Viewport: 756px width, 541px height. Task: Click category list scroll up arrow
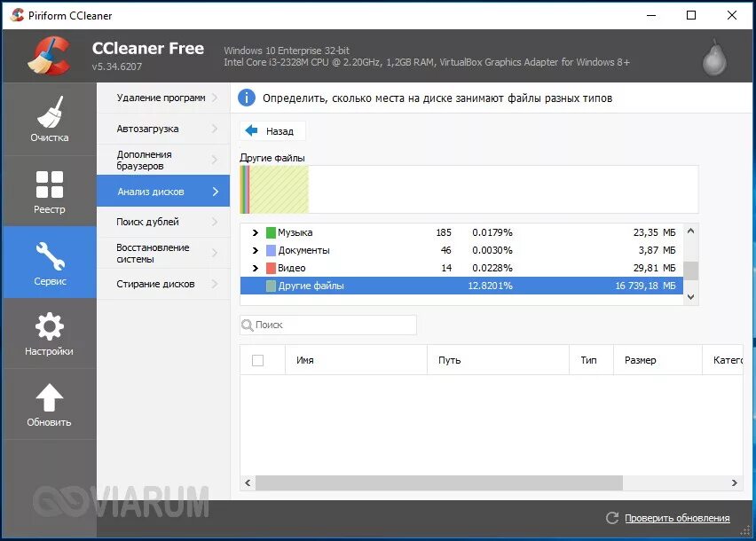pyautogui.click(x=690, y=231)
